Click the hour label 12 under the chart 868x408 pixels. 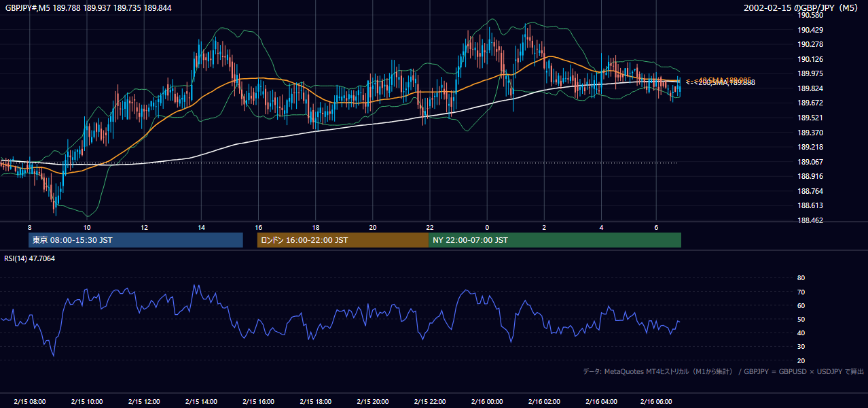click(144, 227)
